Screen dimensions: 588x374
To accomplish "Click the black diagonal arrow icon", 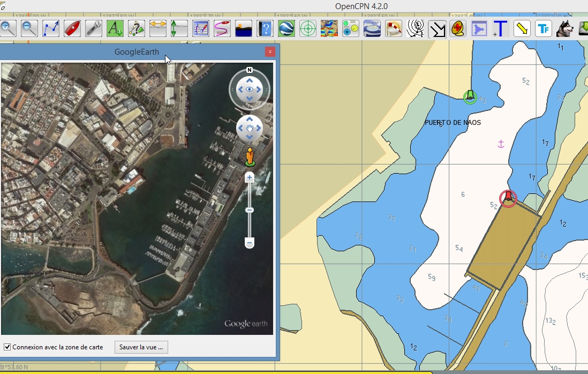I will coord(437,29).
